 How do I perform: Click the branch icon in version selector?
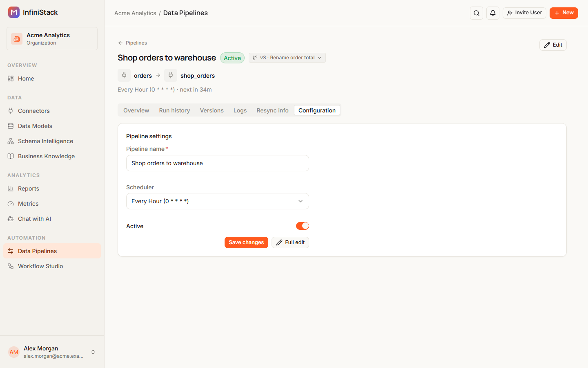point(255,58)
